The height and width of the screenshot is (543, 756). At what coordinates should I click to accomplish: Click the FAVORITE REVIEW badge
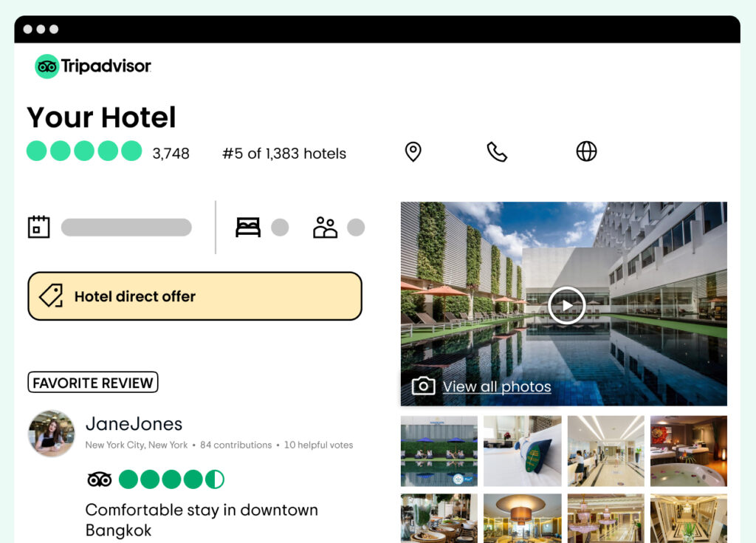93,382
